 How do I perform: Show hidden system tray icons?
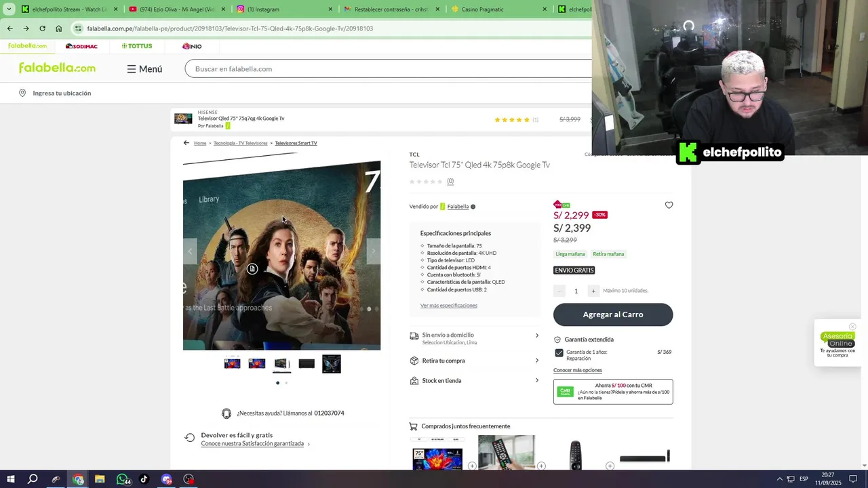pos(779,479)
